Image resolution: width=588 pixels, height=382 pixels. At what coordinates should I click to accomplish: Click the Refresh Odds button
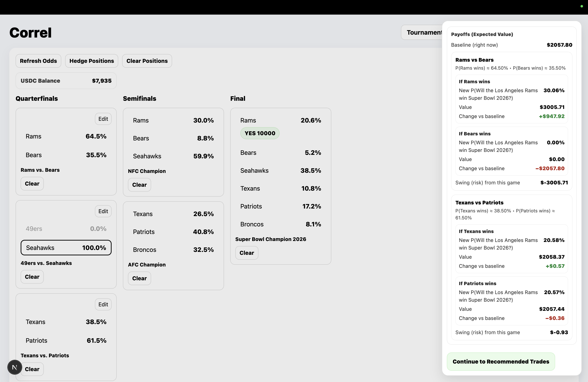(38, 61)
